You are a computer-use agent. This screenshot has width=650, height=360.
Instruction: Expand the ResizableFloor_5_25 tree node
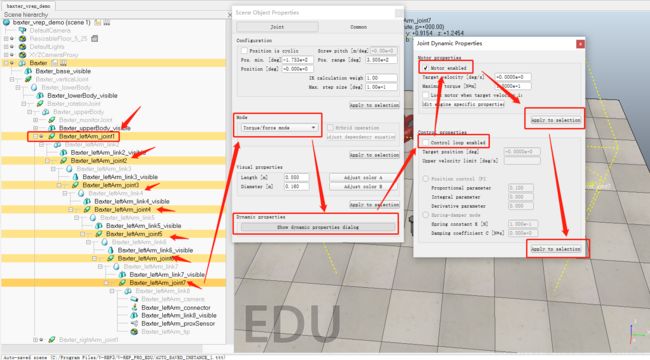pyautogui.click(x=6, y=39)
